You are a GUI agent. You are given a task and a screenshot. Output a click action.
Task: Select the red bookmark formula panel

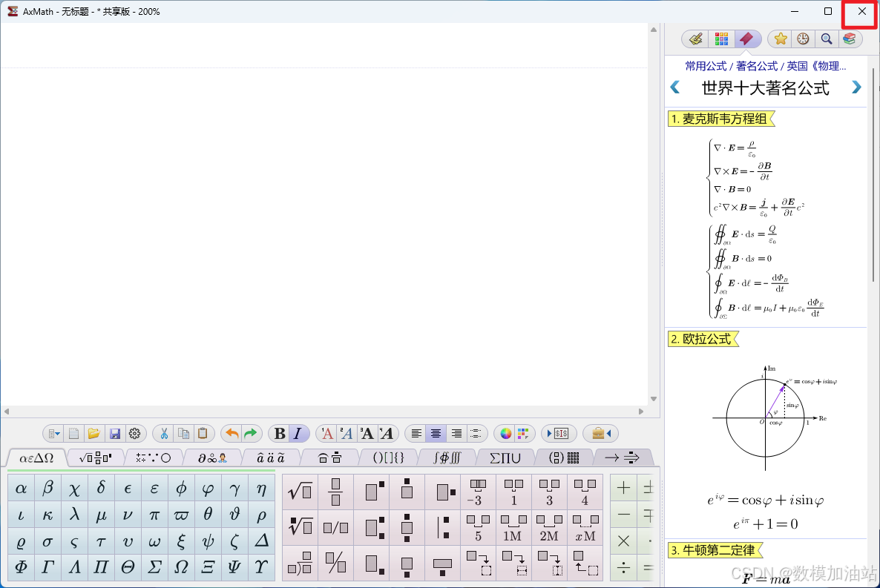[746, 39]
